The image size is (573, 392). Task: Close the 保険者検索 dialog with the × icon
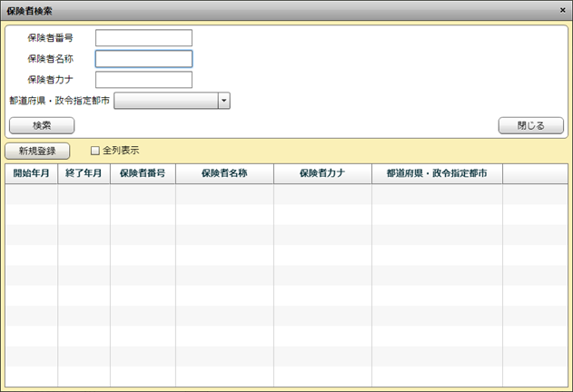[563, 10]
